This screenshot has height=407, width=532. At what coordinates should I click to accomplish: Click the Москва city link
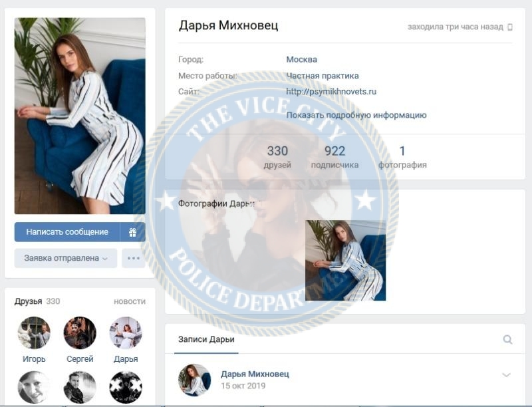coord(302,59)
